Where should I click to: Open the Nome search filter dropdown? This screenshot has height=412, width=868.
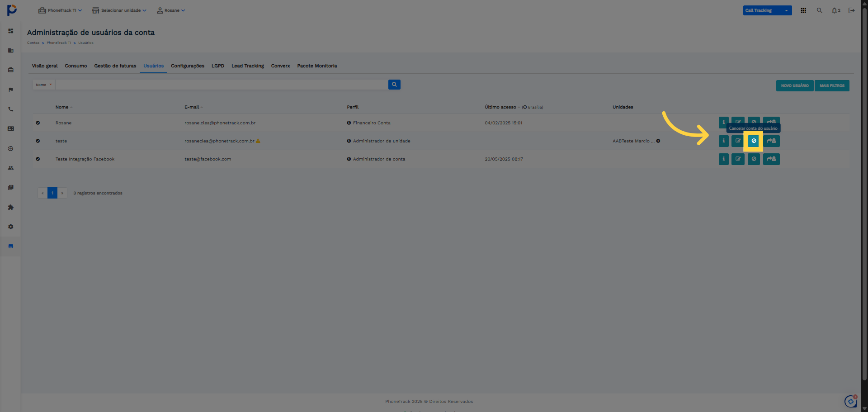pyautogui.click(x=44, y=85)
